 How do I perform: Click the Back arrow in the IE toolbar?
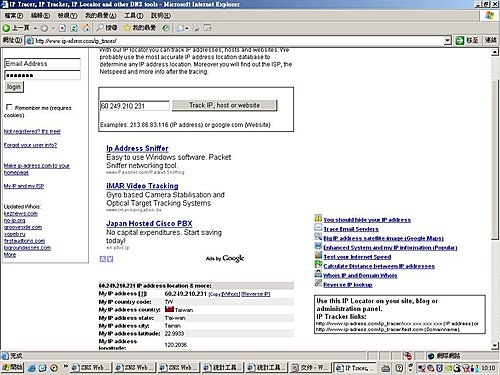6,28
